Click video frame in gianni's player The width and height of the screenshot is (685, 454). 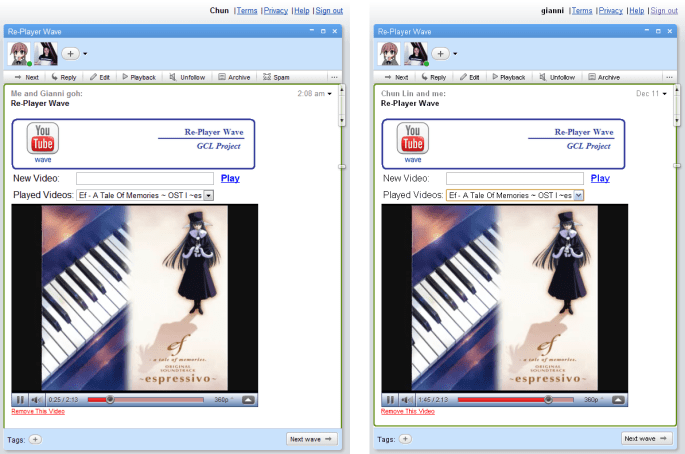(505, 298)
